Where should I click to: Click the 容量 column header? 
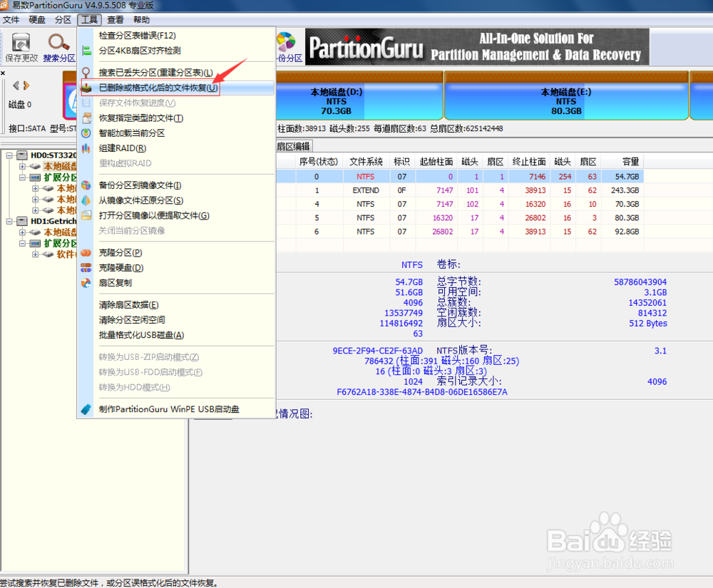click(622, 162)
